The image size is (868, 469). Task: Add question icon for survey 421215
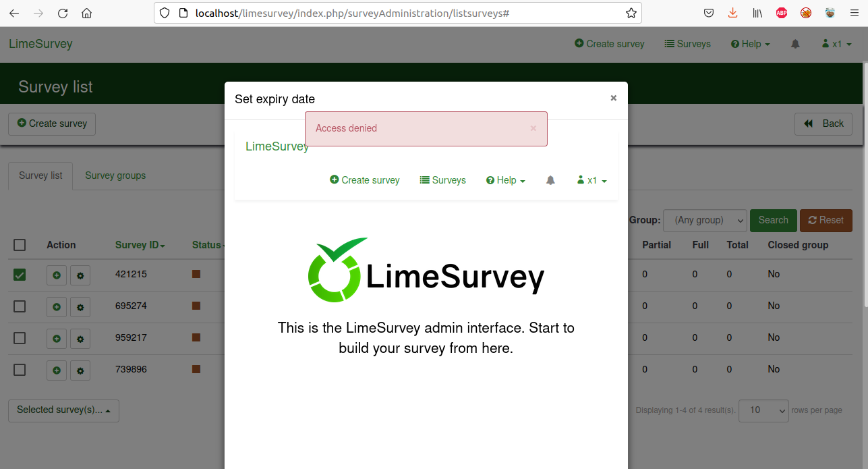tap(57, 275)
